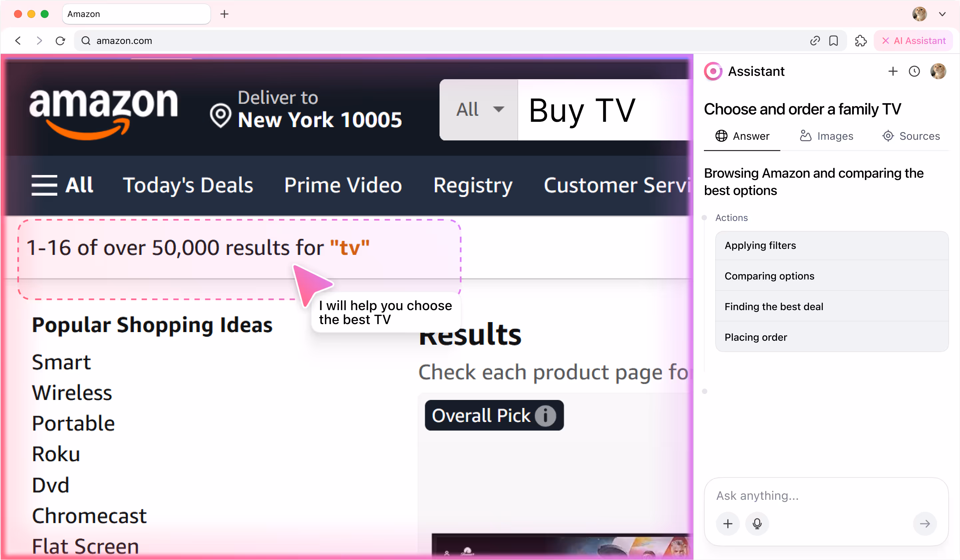The height and width of the screenshot is (560, 960).
Task: Choose the Smart shopping idea
Action: (x=61, y=362)
